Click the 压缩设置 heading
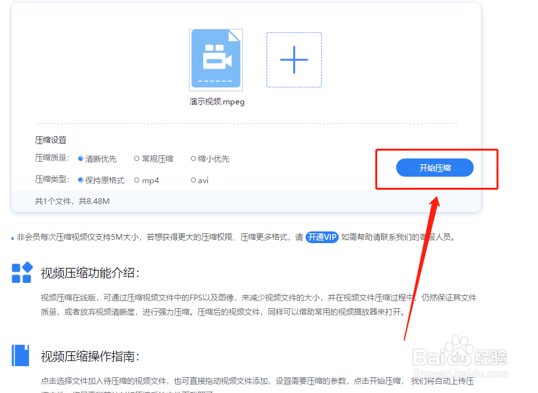Image resolution: width=538 pixels, height=393 pixels. 50,140
